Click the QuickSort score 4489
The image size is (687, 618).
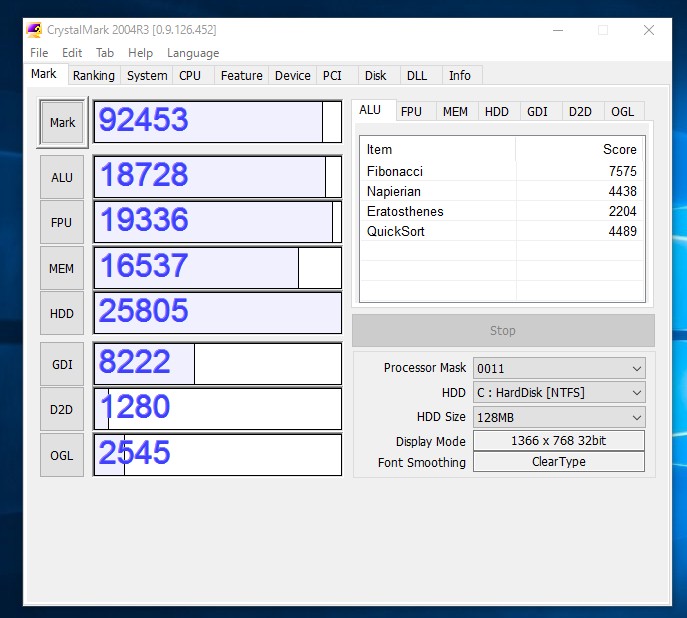pos(623,231)
